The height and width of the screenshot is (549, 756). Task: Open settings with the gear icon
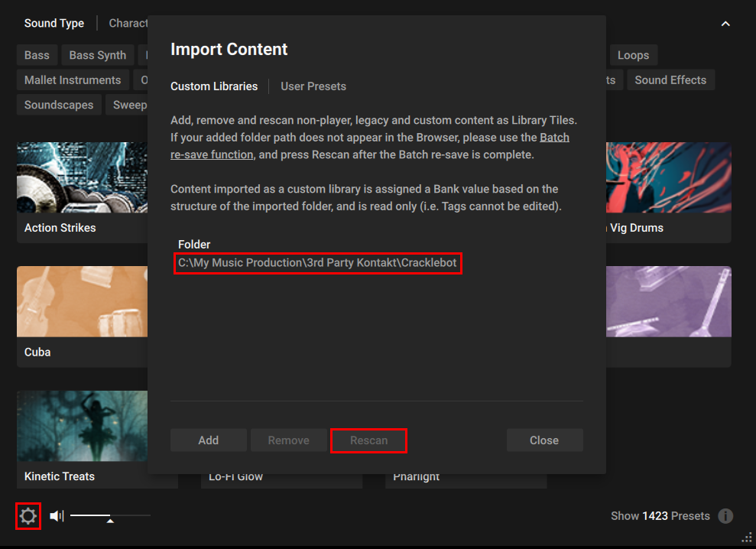[x=28, y=517]
